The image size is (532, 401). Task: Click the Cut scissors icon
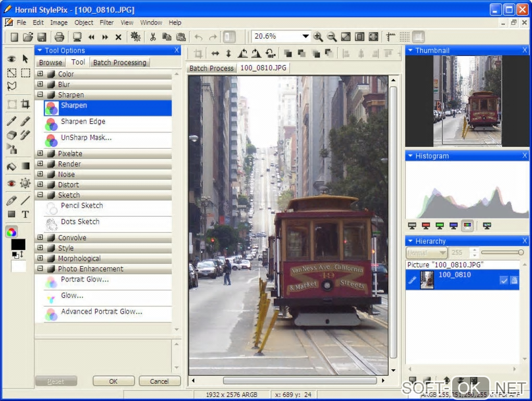point(153,37)
